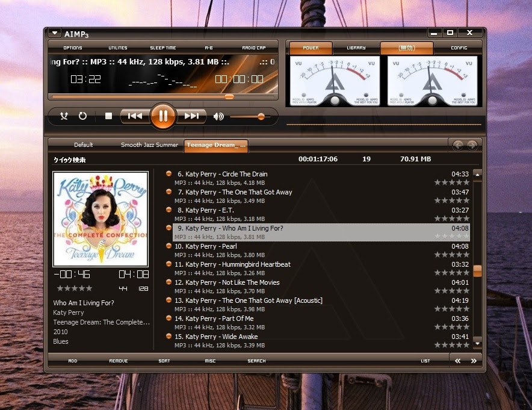Stop playback with the square button
This screenshot has height=410, width=532.
pos(108,116)
